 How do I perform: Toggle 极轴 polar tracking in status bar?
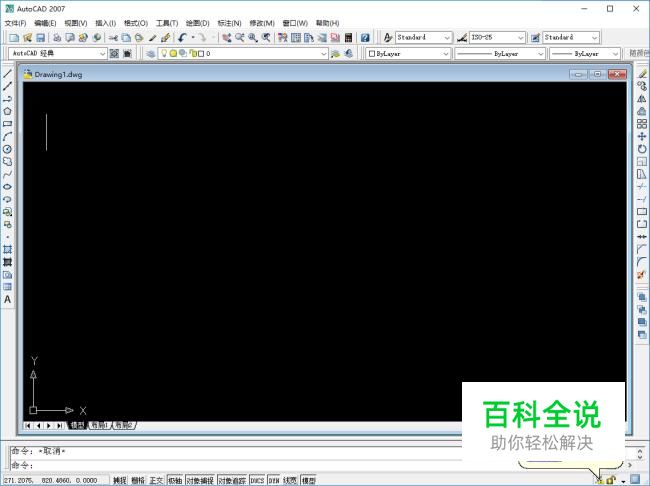pos(175,480)
